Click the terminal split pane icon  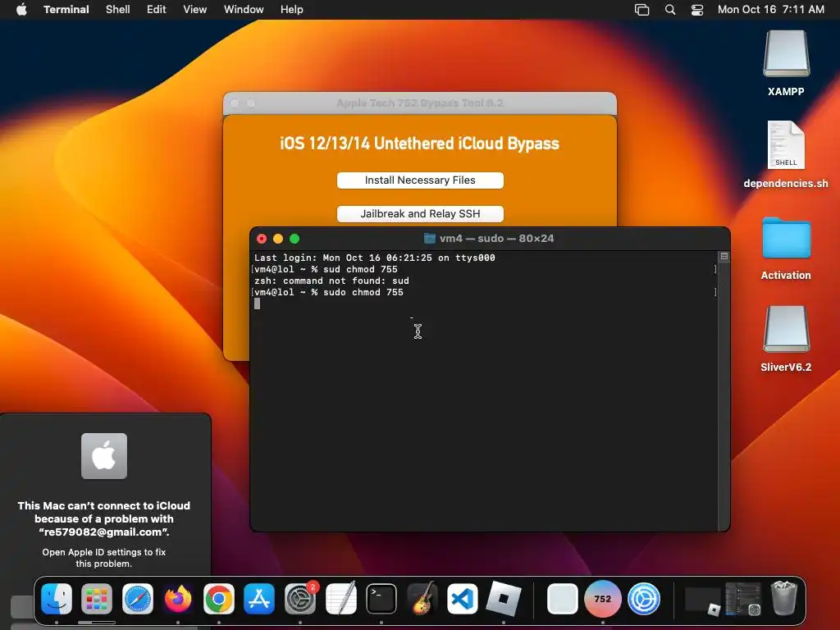pyautogui.click(x=724, y=257)
